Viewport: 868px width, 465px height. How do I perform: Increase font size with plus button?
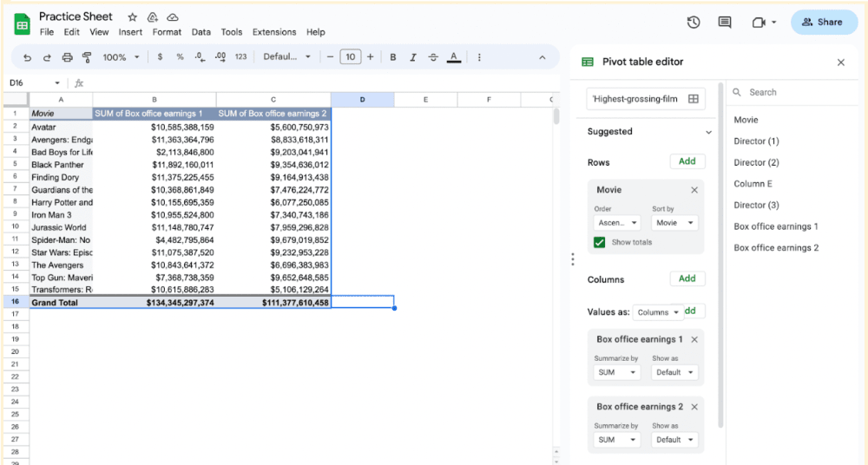[371, 56]
